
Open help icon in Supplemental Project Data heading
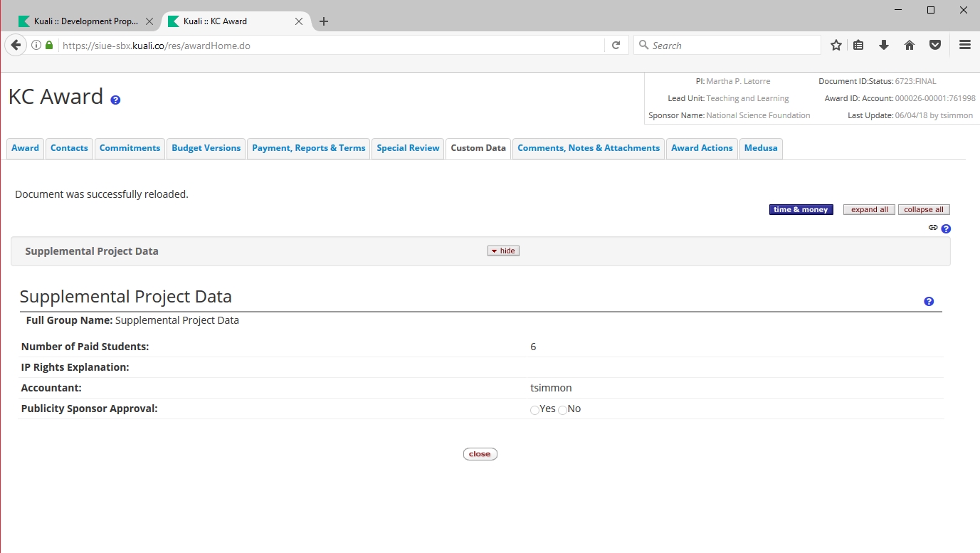coord(929,302)
